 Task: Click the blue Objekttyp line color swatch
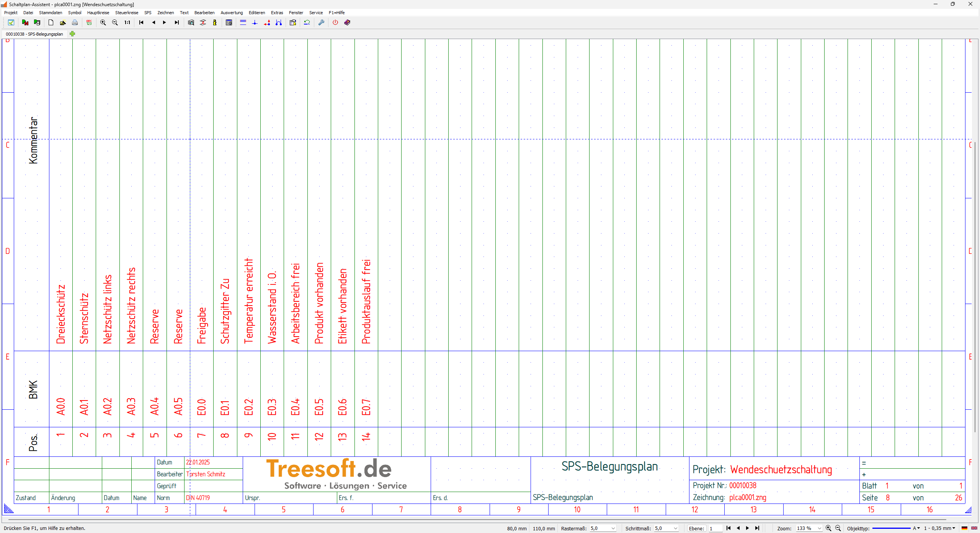pos(891,528)
